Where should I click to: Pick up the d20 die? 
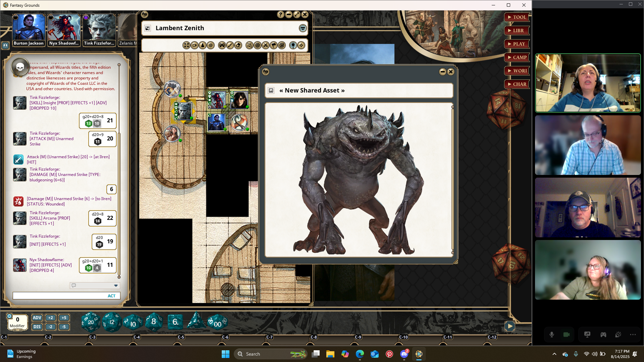tap(91, 322)
